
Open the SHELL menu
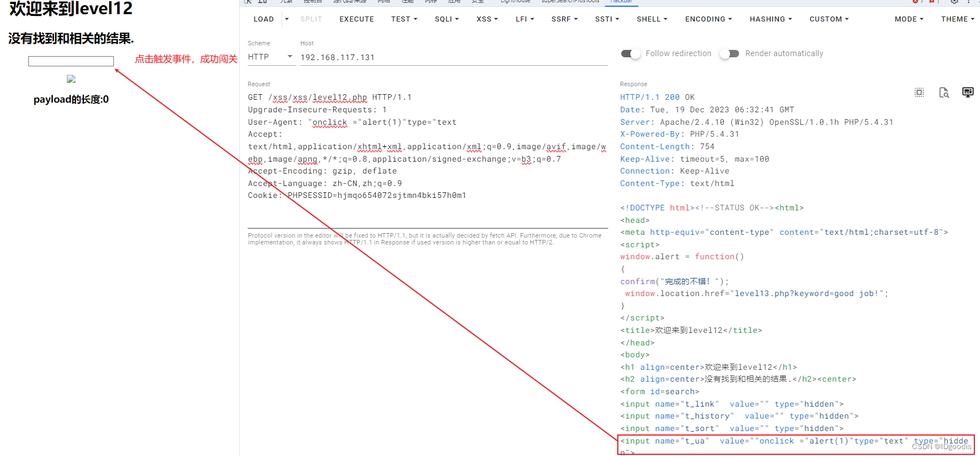pyautogui.click(x=652, y=19)
